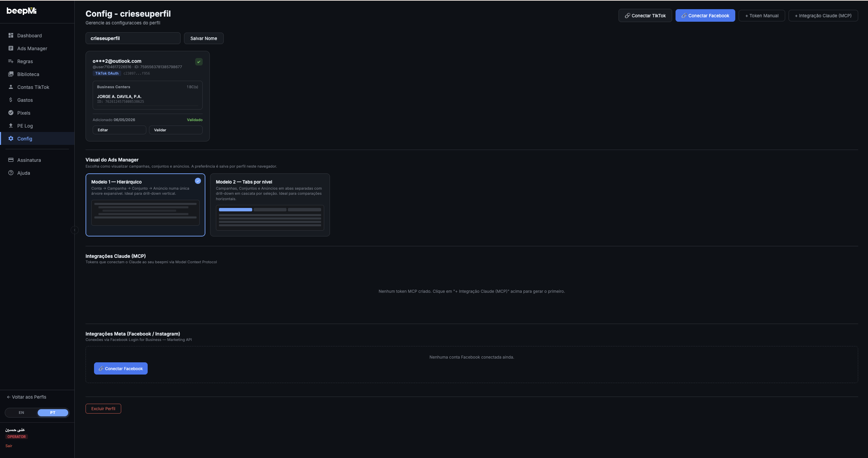Click the Ads Manager sidebar icon
The image size is (868, 458).
pos(11,48)
